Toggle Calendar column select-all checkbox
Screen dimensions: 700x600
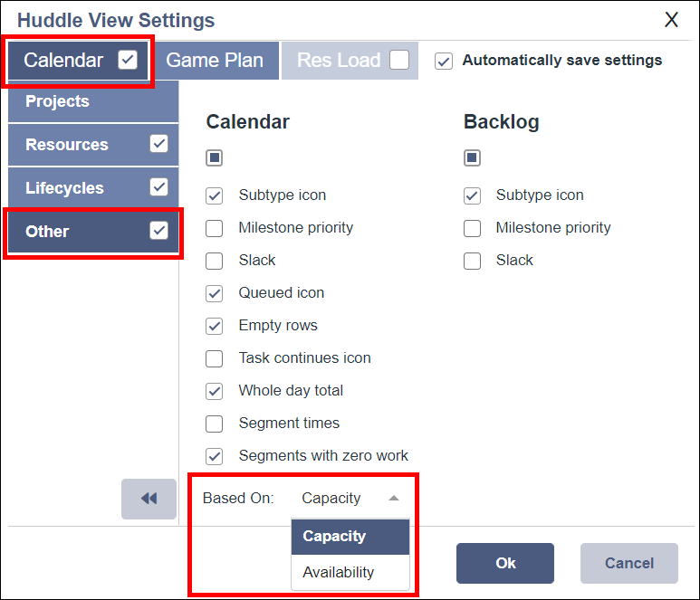(215, 158)
